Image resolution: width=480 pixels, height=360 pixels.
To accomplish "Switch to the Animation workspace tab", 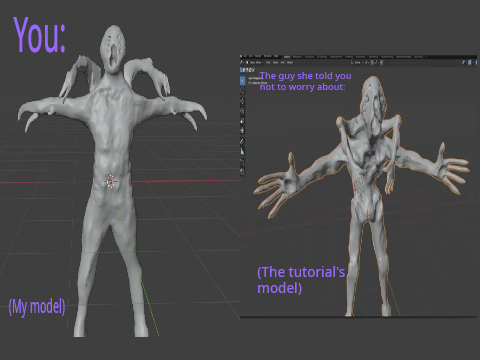I will 361,57.
